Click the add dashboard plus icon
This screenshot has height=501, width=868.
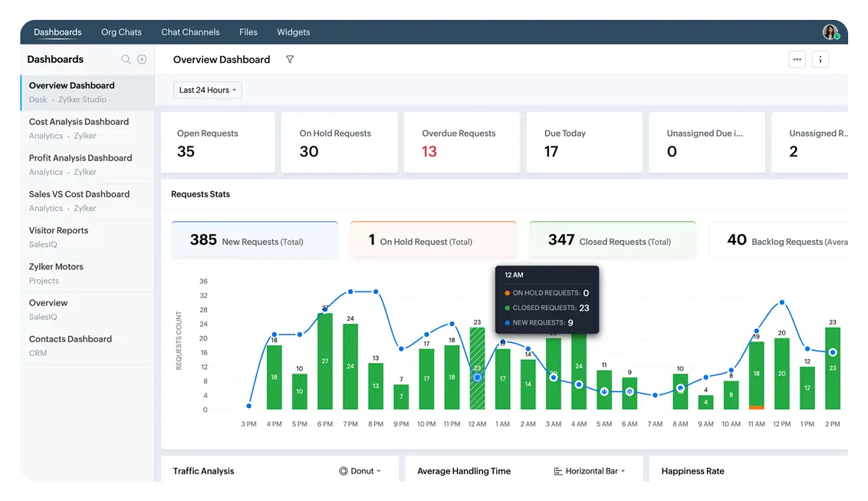142,60
